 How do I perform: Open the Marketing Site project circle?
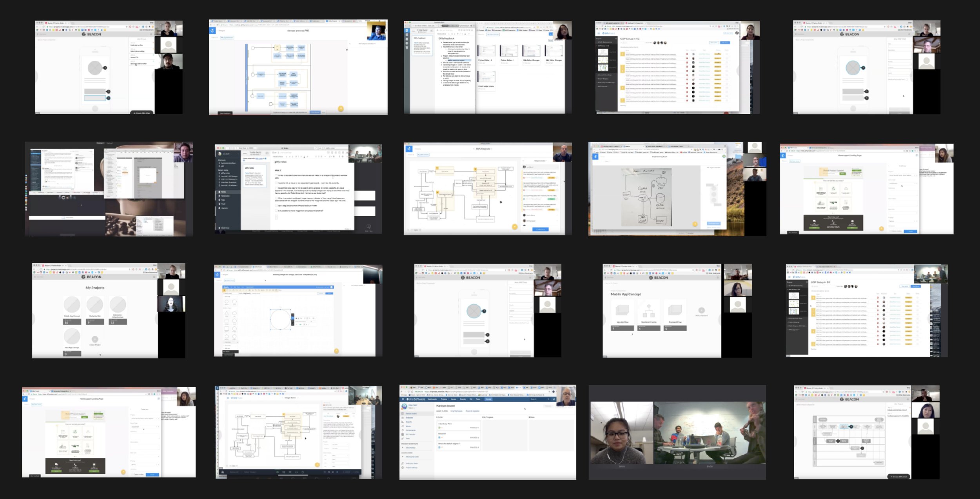95,305
